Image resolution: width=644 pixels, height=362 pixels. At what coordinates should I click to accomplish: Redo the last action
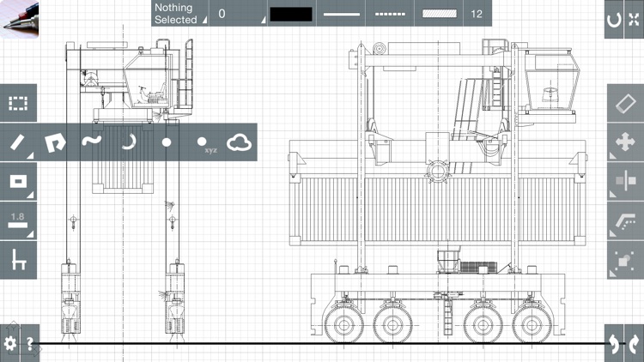coord(635,343)
